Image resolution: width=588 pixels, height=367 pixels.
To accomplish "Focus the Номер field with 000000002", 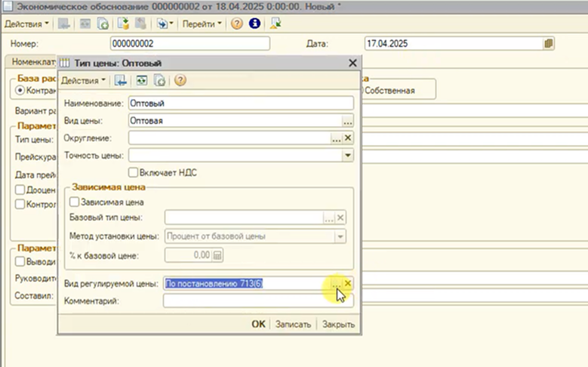I will (x=190, y=44).
